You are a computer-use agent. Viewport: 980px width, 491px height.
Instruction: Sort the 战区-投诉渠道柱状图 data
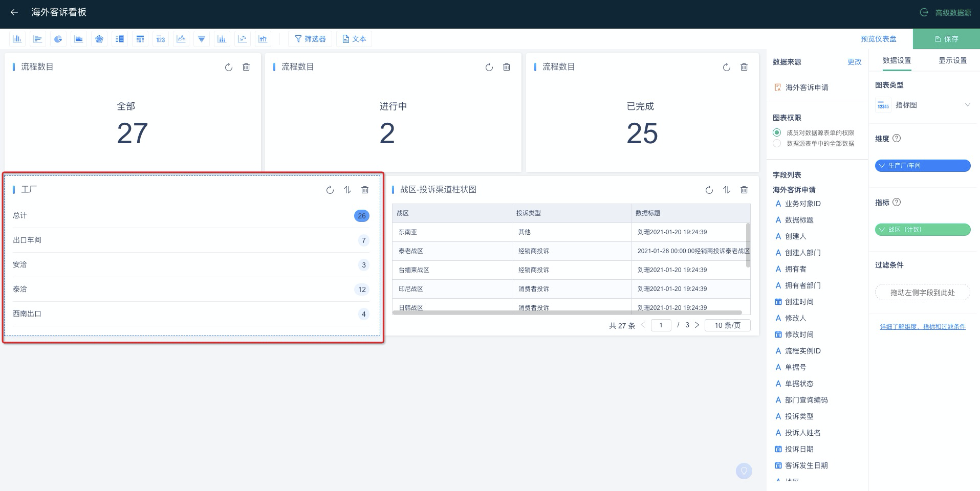(x=727, y=190)
